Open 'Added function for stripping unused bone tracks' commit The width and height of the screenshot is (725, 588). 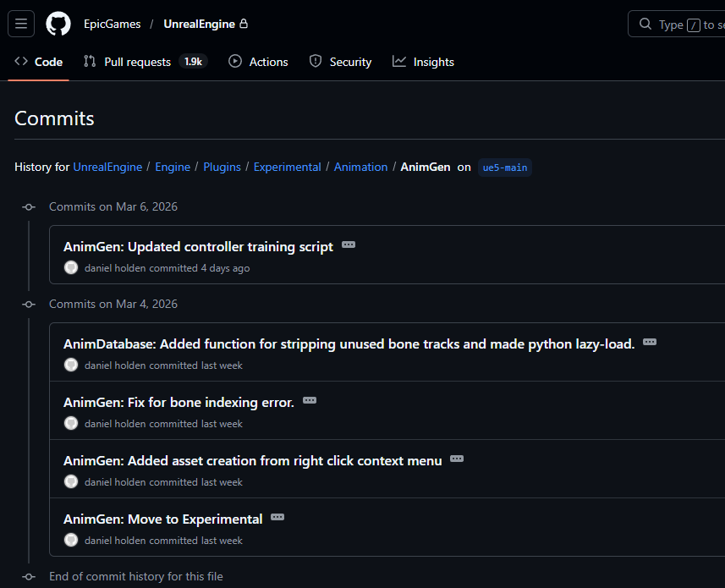click(x=349, y=344)
